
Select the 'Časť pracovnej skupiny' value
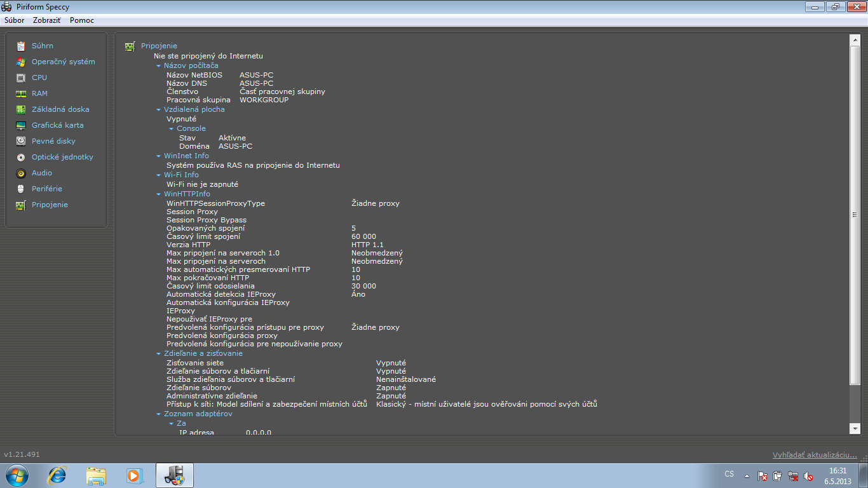point(282,91)
